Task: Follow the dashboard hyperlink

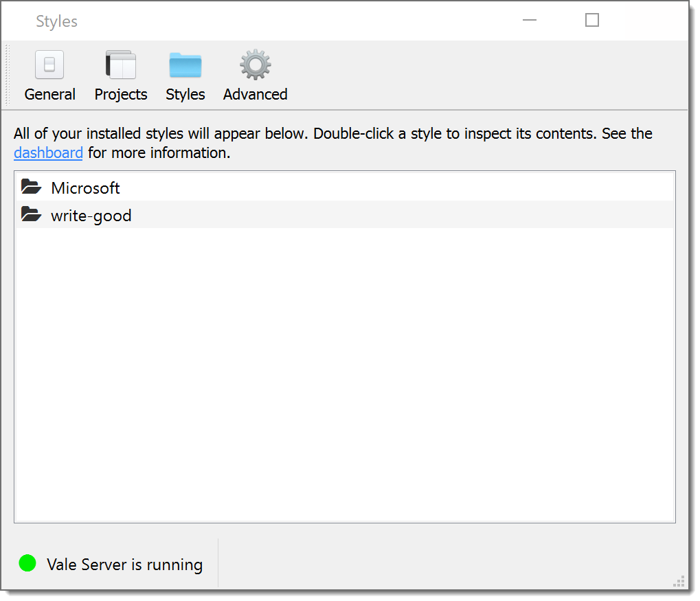Action: [48, 153]
